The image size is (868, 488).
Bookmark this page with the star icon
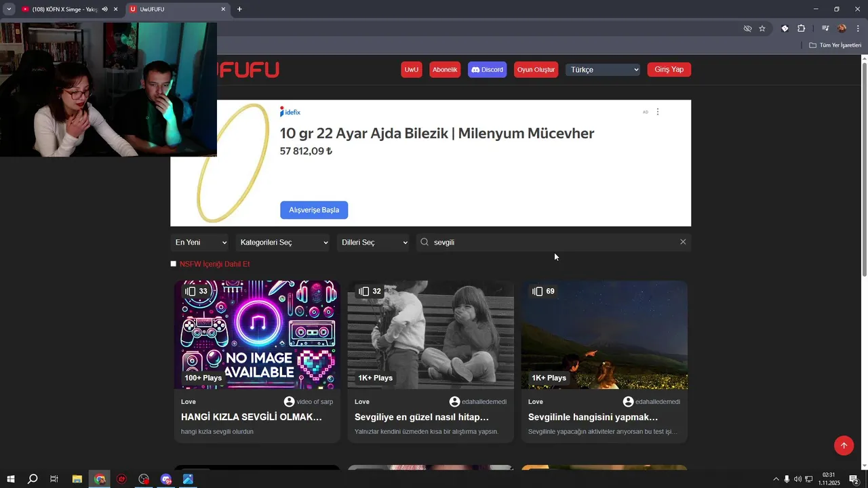click(x=762, y=28)
